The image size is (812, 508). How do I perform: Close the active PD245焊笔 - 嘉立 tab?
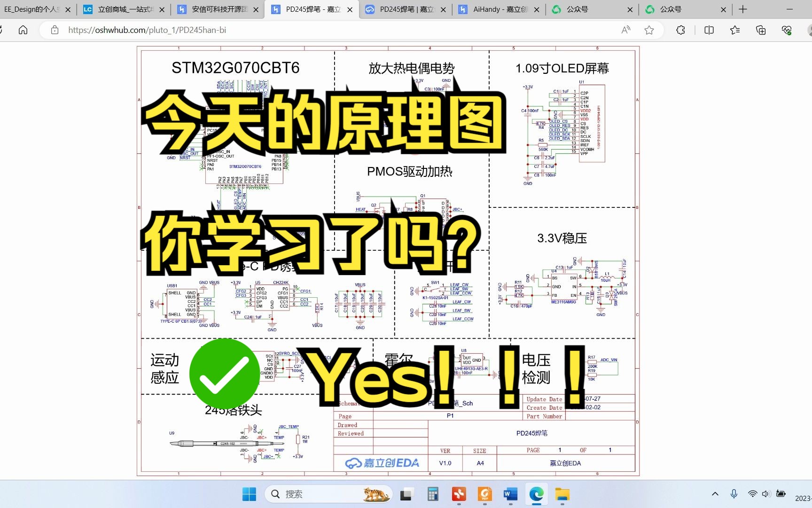click(x=350, y=9)
